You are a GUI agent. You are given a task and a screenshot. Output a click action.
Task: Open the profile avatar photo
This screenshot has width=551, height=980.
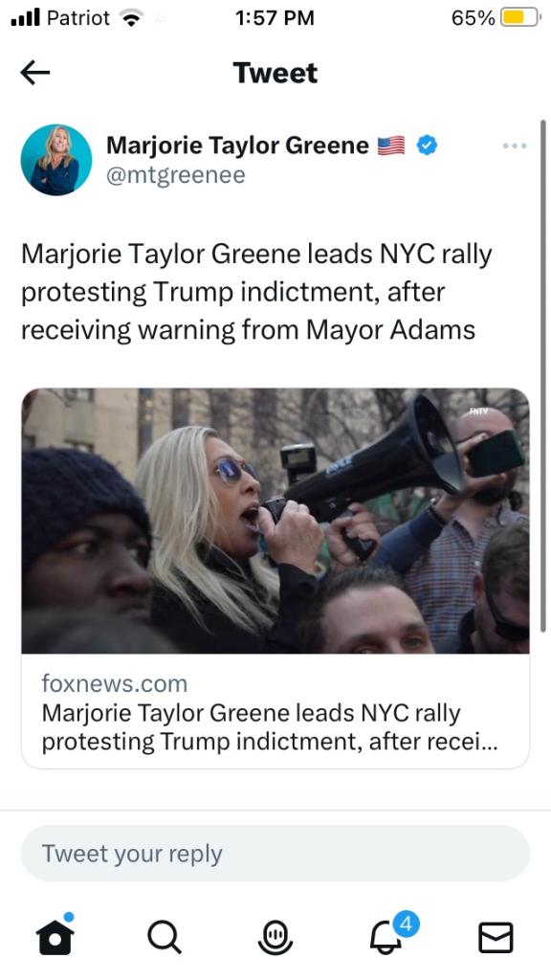point(56,160)
